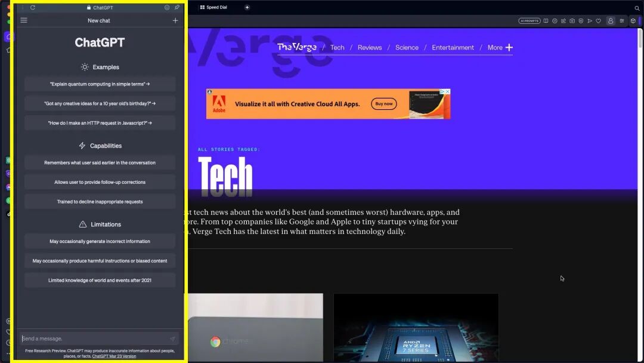Click the Adobe logo in banner ad
Image resolution: width=644 pixels, height=363 pixels.
pos(219,104)
